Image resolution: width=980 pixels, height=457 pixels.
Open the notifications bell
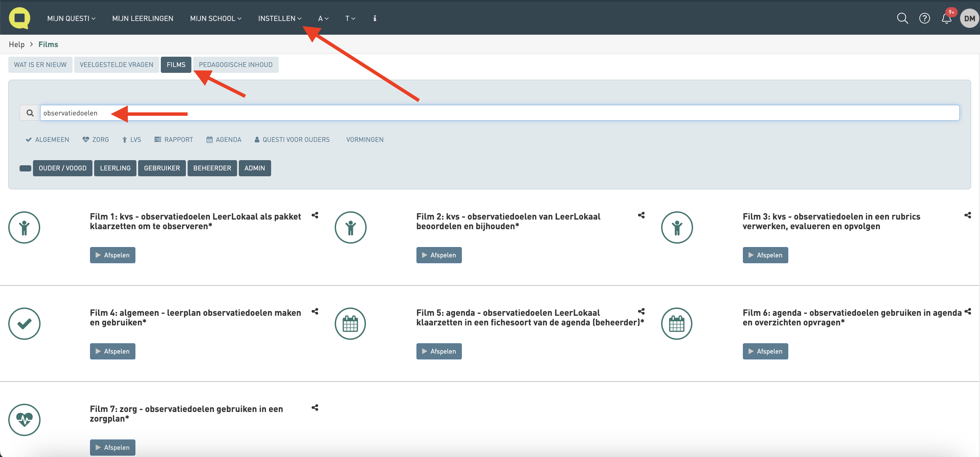[946, 19]
